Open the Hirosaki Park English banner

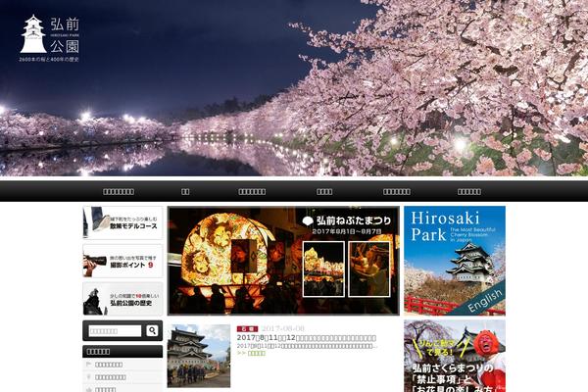coord(455,261)
